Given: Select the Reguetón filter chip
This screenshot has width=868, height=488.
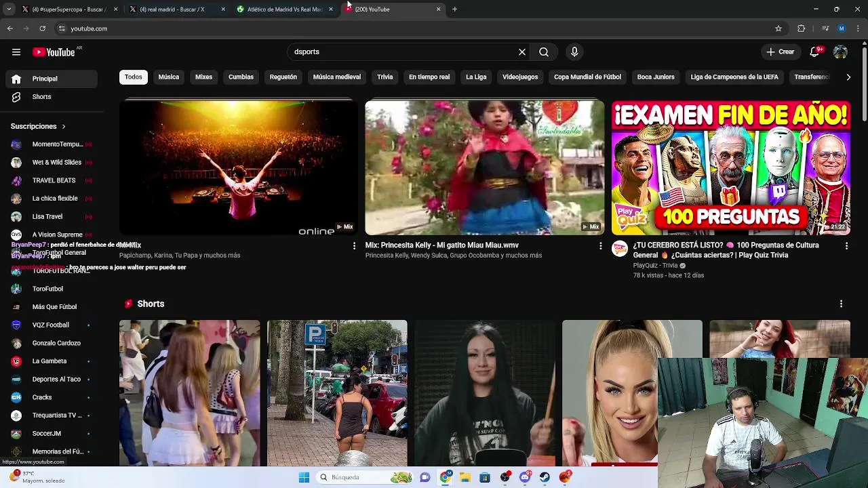Looking at the screenshot, I should tap(283, 77).
